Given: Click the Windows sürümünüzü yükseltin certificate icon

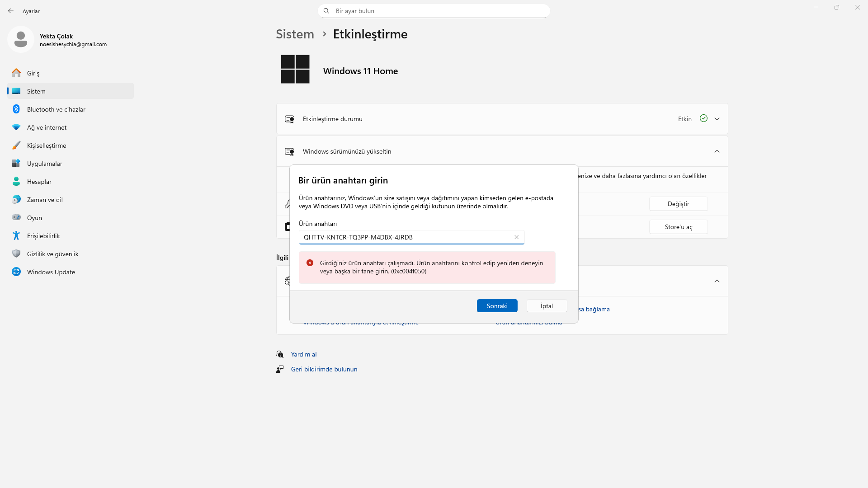Looking at the screenshot, I should tap(289, 152).
